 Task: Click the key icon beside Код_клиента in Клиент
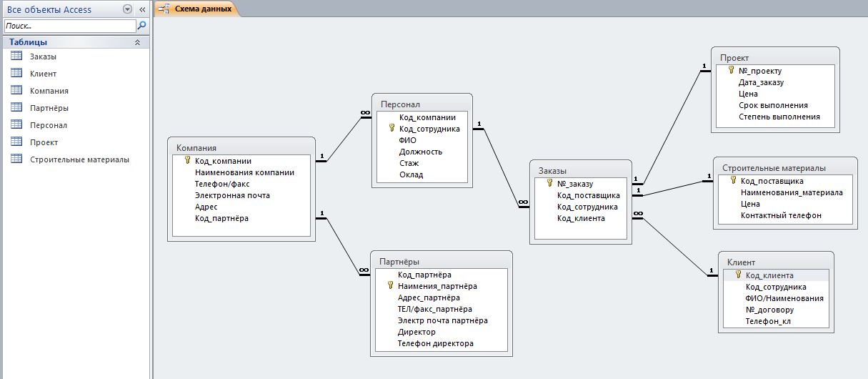[738, 275]
